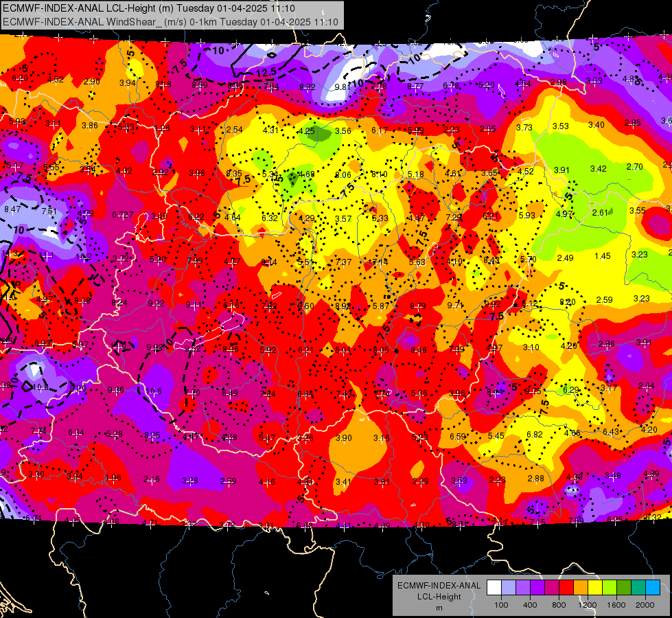Click the wind shear value '5.87'
672x618 pixels.
pos(380,306)
